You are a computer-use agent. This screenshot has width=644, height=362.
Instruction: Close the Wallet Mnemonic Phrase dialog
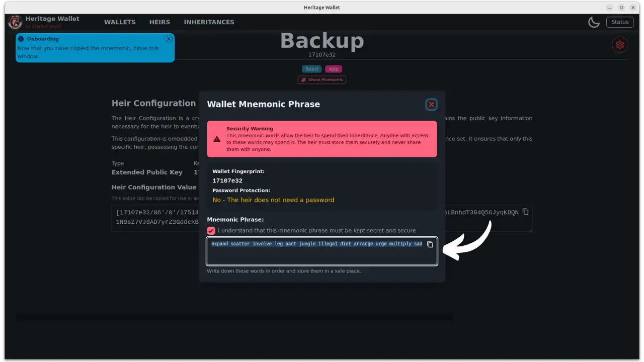[431, 105]
